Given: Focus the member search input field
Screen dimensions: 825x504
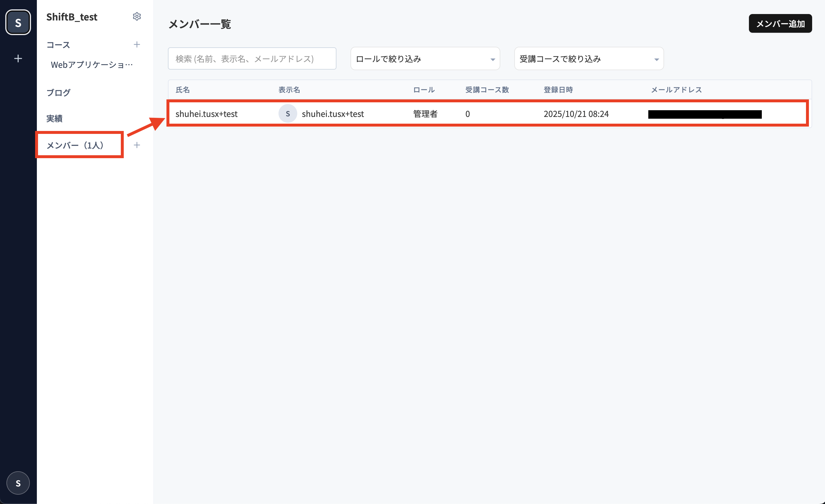Looking at the screenshot, I should (x=252, y=59).
